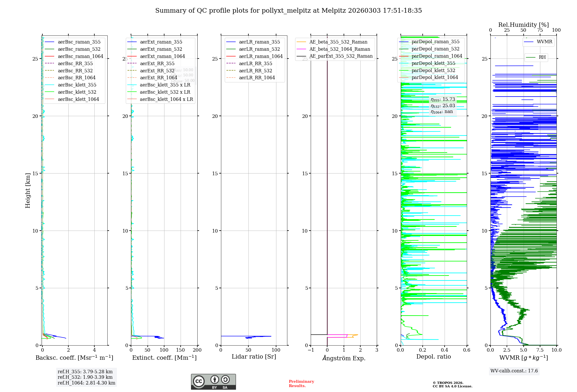577x392 pixels.
Task: Click the ref.H_532 reference height text
Action: [x=85, y=377]
